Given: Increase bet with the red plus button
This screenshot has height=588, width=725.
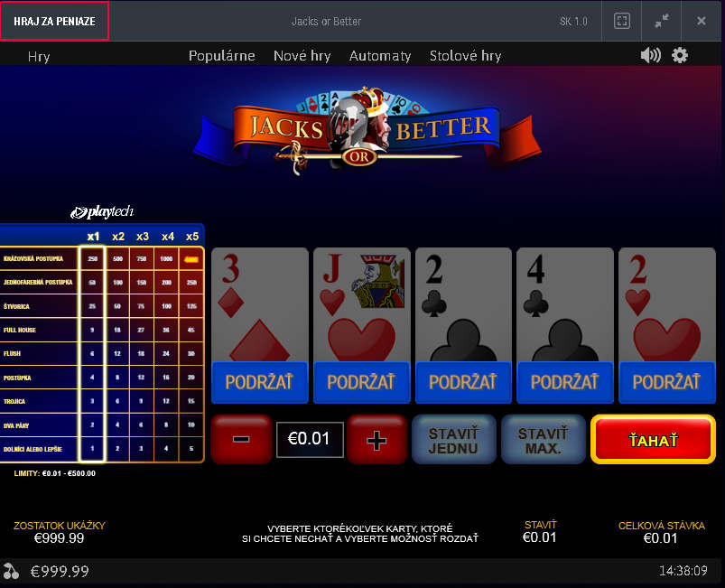Looking at the screenshot, I should tap(376, 439).
